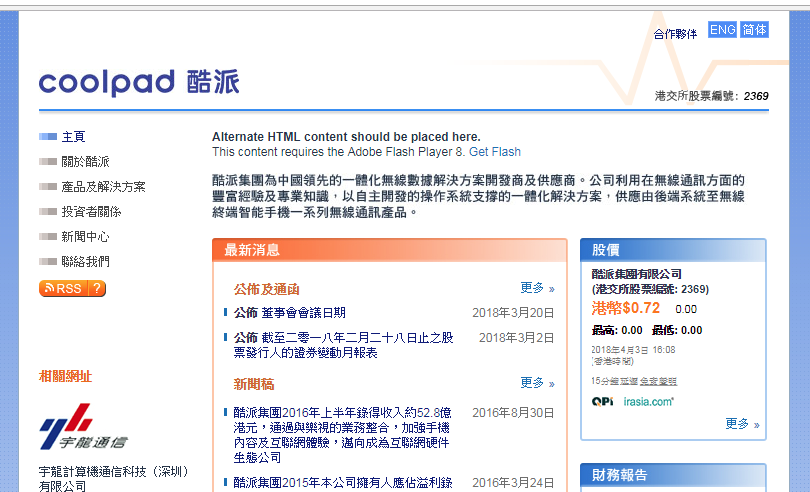The height and width of the screenshot is (492, 810).
Task: Click the question mark beside RSS
Action: [x=96, y=289]
